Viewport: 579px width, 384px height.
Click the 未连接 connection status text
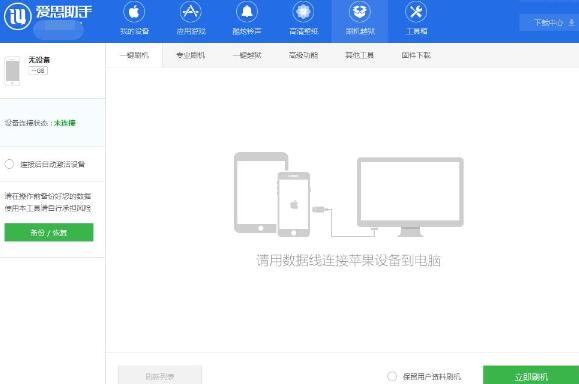point(65,123)
